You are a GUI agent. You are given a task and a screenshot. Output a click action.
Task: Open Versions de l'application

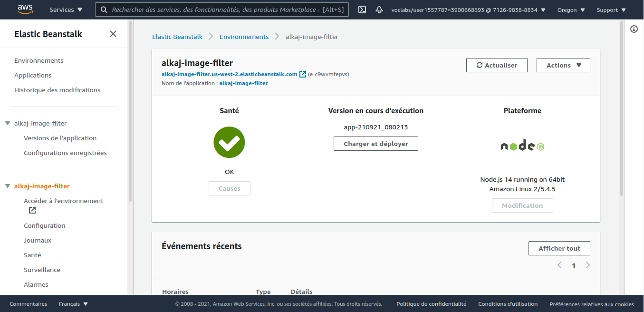coord(60,138)
